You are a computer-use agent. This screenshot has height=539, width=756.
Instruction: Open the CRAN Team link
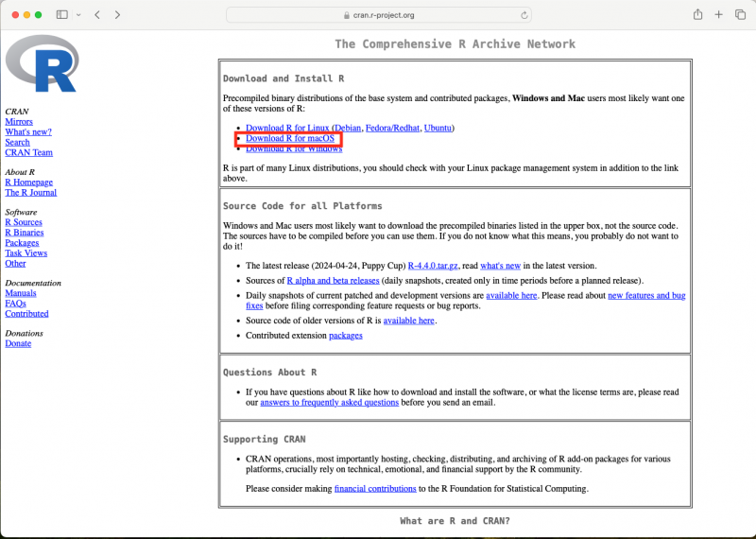click(29, 152)
